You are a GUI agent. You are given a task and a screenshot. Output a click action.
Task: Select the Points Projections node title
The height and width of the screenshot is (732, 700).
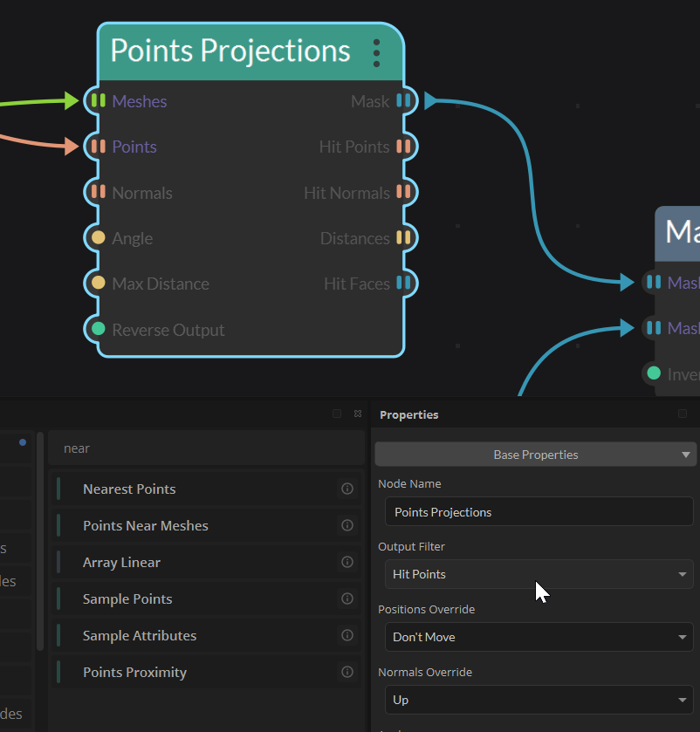point(230,51)
